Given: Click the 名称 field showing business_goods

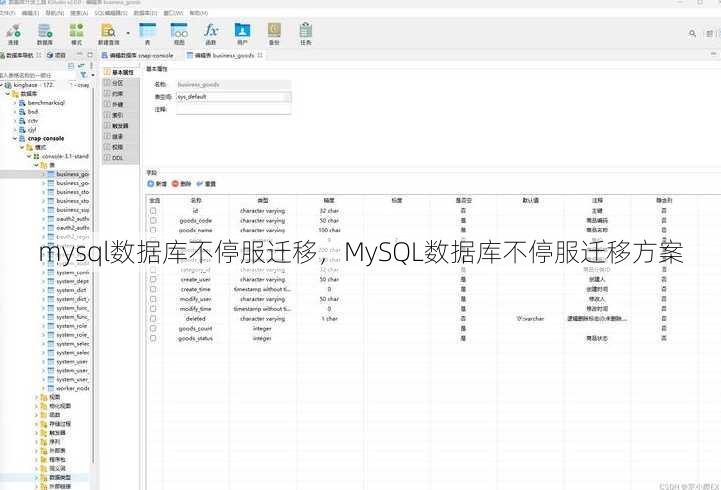Looking at the screenshot, I should [x=234, y=85].
